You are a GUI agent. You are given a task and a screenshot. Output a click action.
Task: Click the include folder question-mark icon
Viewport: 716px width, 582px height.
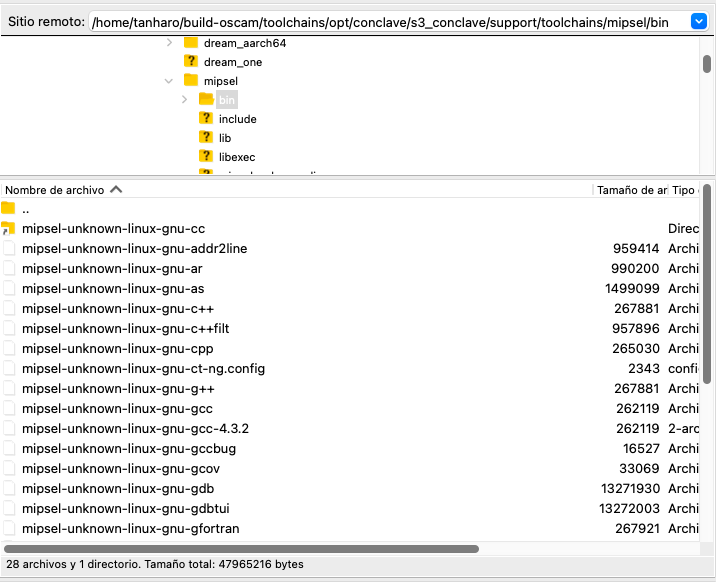[207, 119]
